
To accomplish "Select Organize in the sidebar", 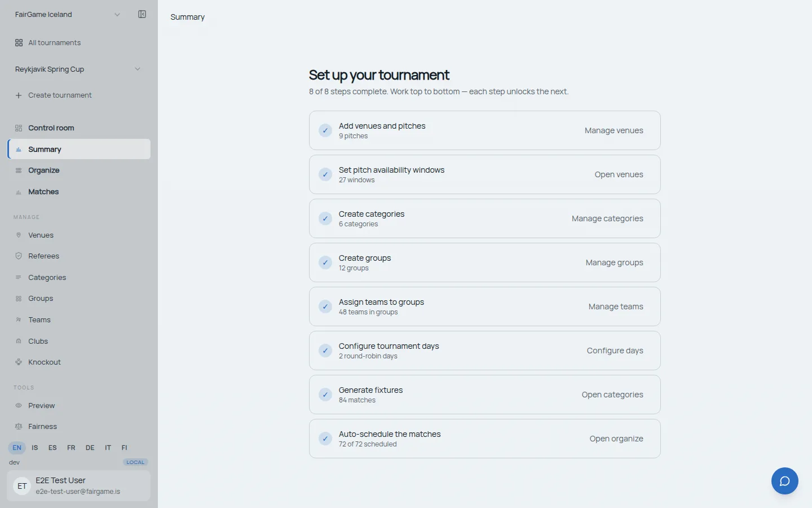I will pos(78,170).
